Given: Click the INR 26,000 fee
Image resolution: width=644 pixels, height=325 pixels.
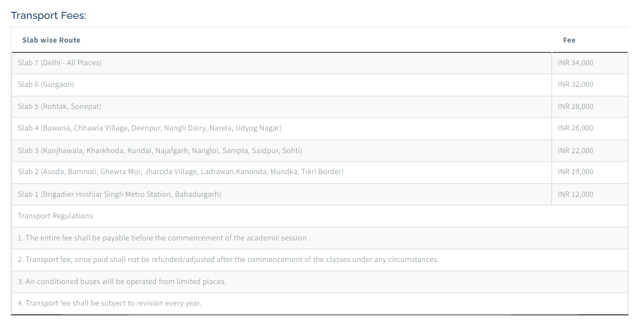Looking at the screenshot, I should (x=576, y=128).
